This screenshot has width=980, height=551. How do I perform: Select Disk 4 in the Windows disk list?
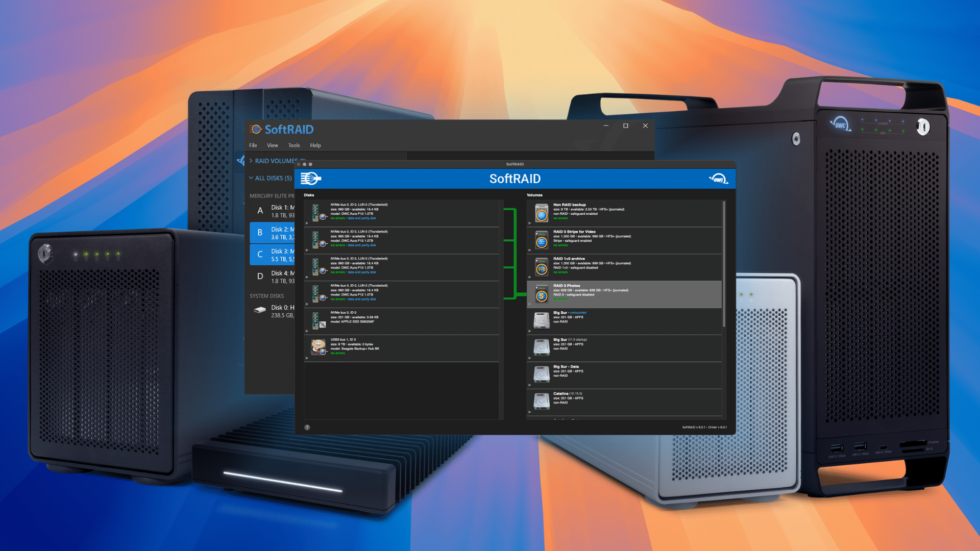tap(272, 277)
